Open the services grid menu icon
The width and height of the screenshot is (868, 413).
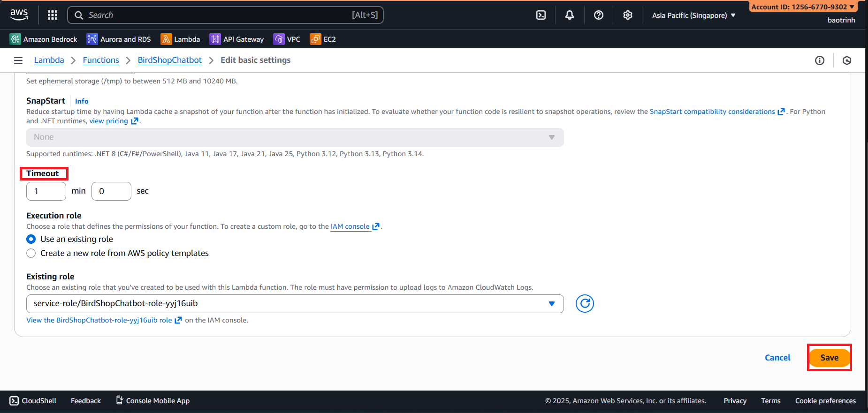53,15
